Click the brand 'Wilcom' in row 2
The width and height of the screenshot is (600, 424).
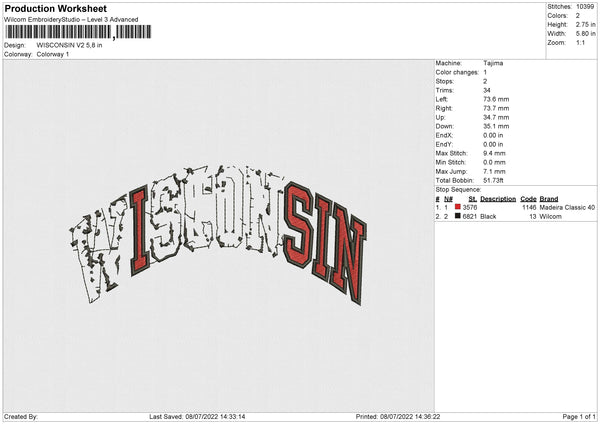click(x=551, y=216)
